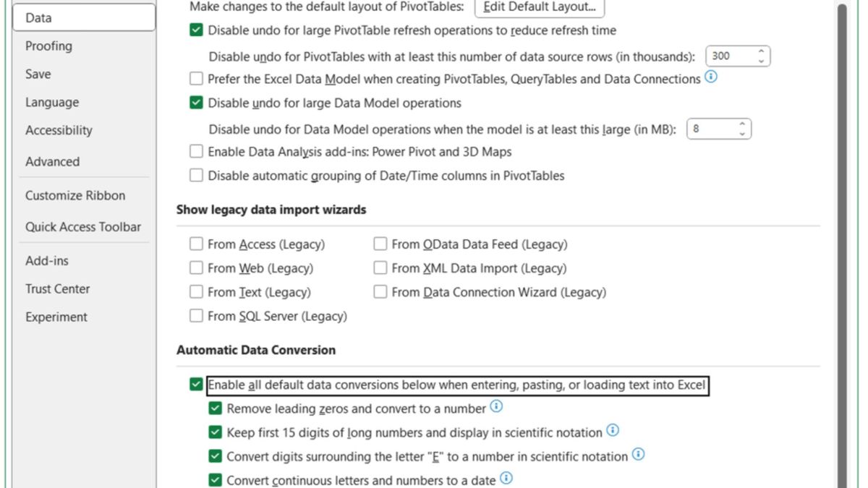Screen dimensions: 868x488
Task: Increase the PivotTable data source rows value
Action: pos(760,51)
